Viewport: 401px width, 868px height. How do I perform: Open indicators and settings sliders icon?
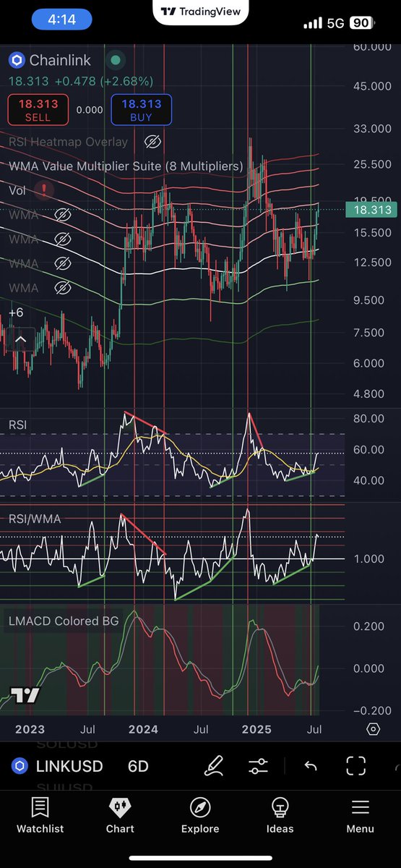(x=258, y=766)
